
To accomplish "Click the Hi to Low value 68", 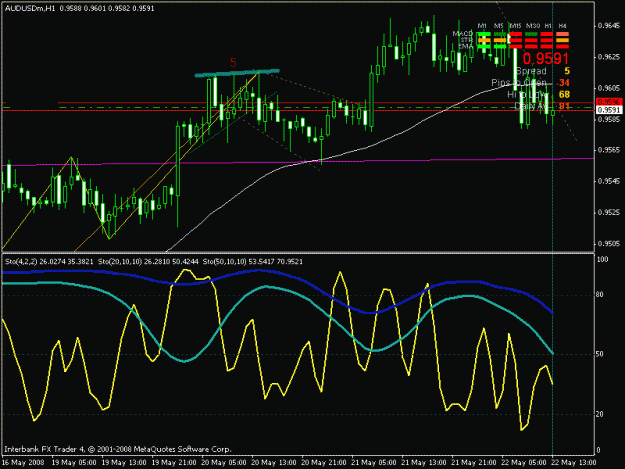I will click(564, 94).
